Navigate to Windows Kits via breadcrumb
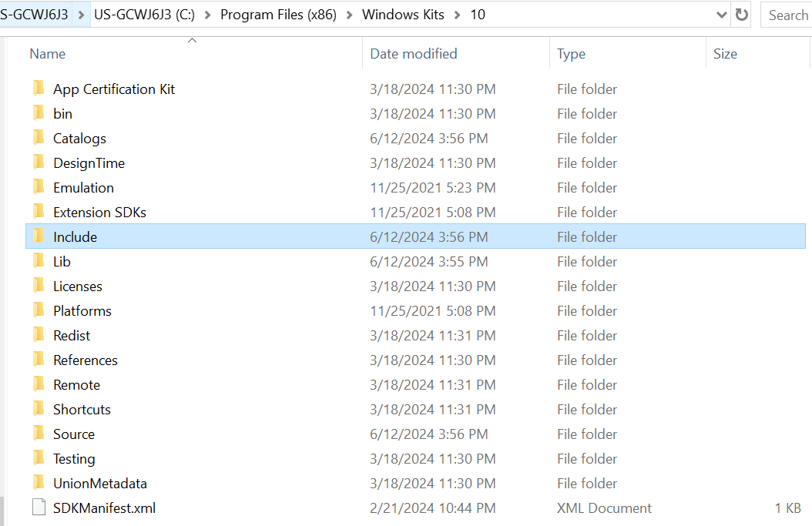The height and width of the screenshot is (526, 812). (x=403, y=14)
